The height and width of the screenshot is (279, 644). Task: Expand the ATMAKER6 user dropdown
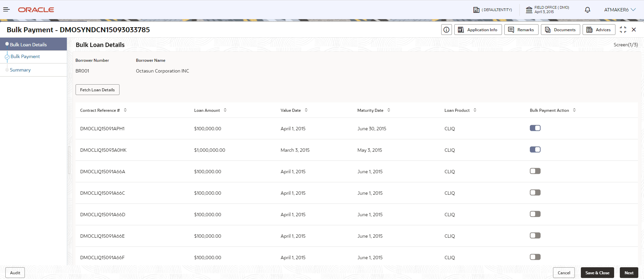[619, 10]
